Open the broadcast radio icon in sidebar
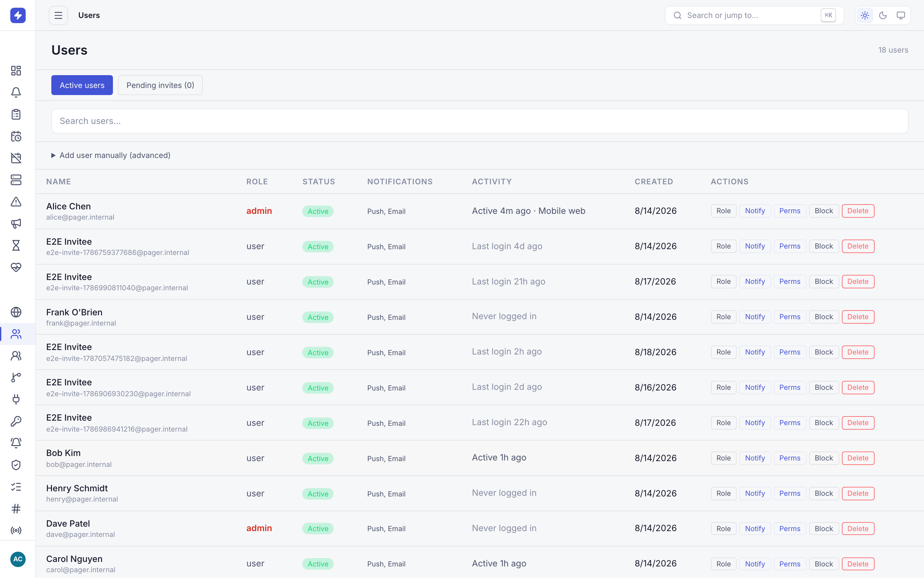924x578 pixels. [x=16, y=530]
